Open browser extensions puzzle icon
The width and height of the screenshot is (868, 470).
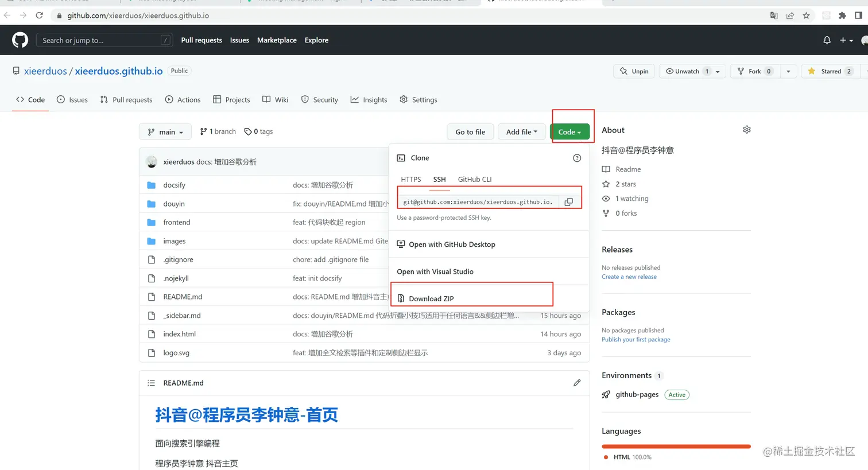click(x=842, y=15)
